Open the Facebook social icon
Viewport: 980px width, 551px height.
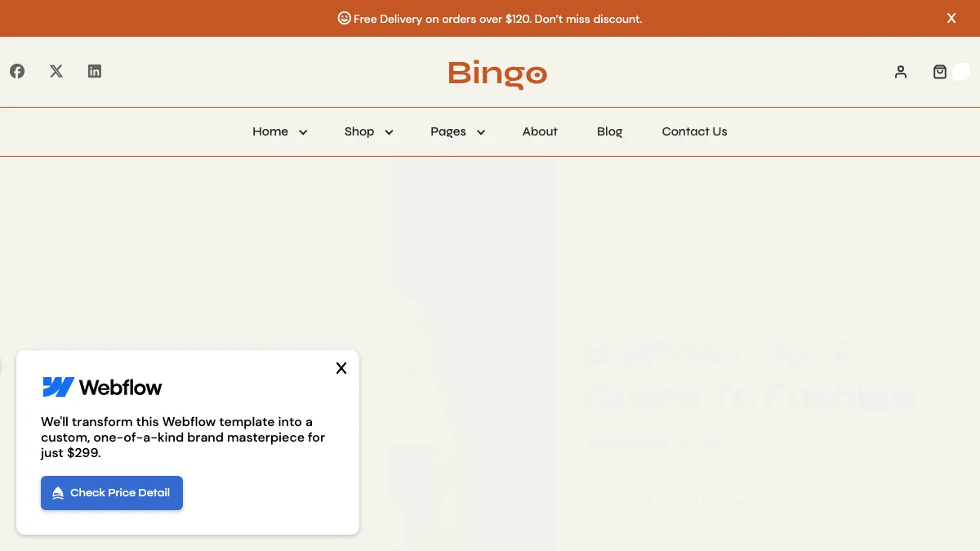pyautogui.click(x=17, y=71)
